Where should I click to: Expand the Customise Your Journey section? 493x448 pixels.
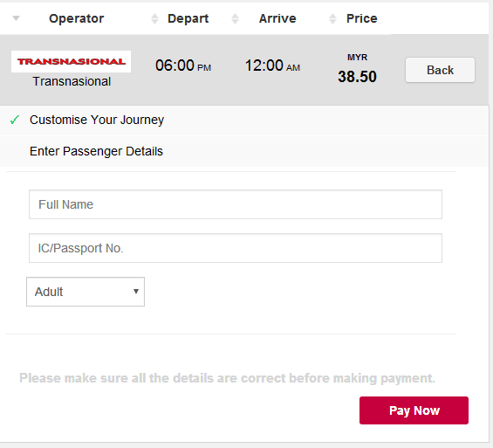244,120
